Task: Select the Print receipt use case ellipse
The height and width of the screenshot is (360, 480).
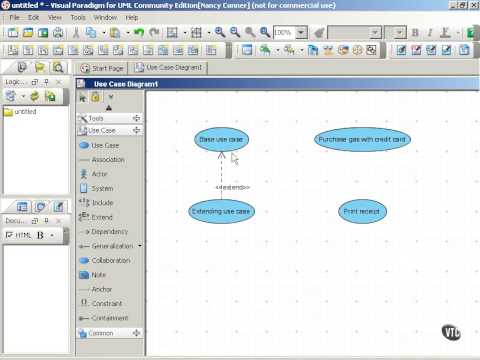Action: tap(362, 211)
